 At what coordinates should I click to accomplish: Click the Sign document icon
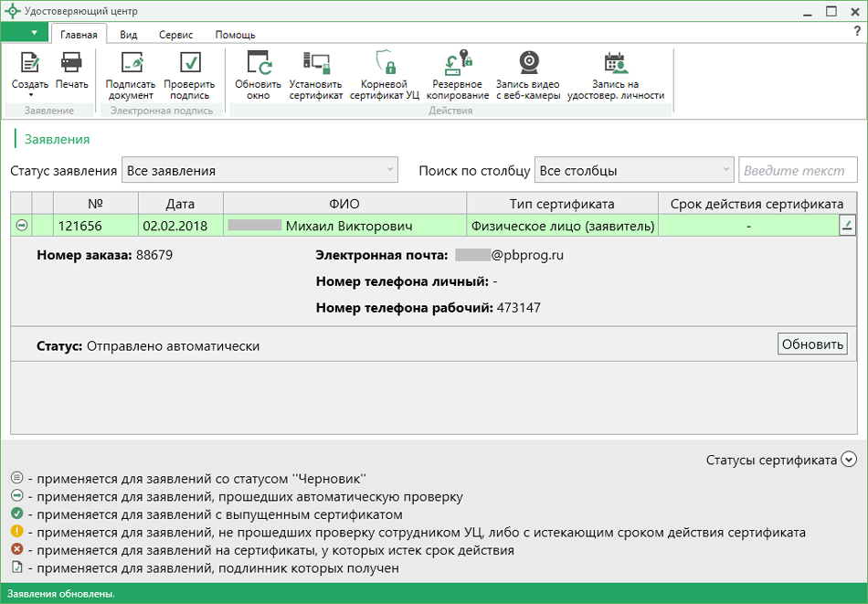[131, 63]
